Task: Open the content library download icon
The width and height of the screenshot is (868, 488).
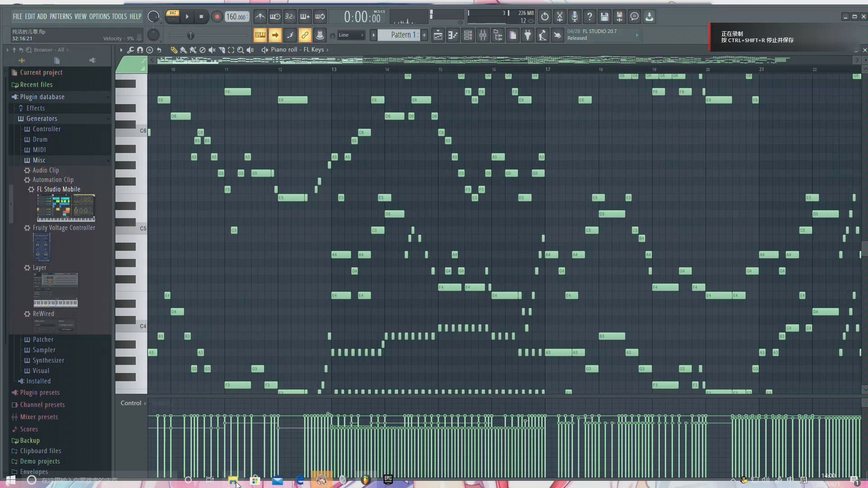Action: click(649, 17)
